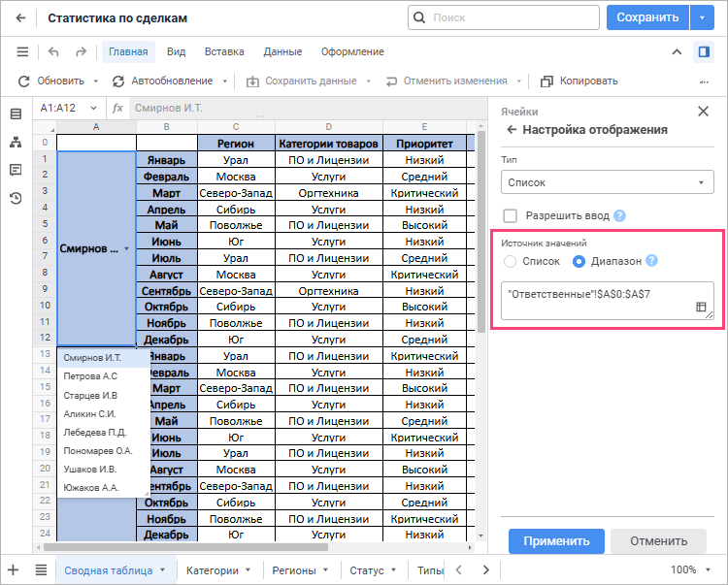Add a new sheet with plus icon

13,569
